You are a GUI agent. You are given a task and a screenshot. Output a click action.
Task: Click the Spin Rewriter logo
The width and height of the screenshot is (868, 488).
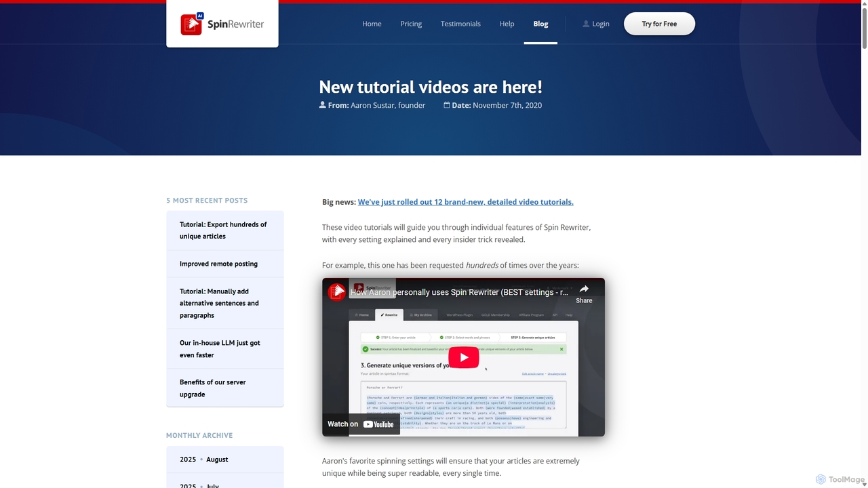coord(222,24)
